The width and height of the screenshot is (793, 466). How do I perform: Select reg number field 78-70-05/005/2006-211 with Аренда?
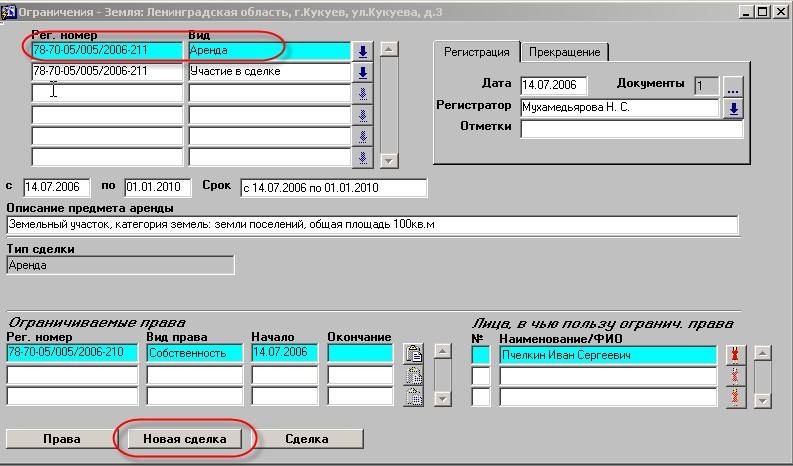pyautogui.click(x=107, y=51)
